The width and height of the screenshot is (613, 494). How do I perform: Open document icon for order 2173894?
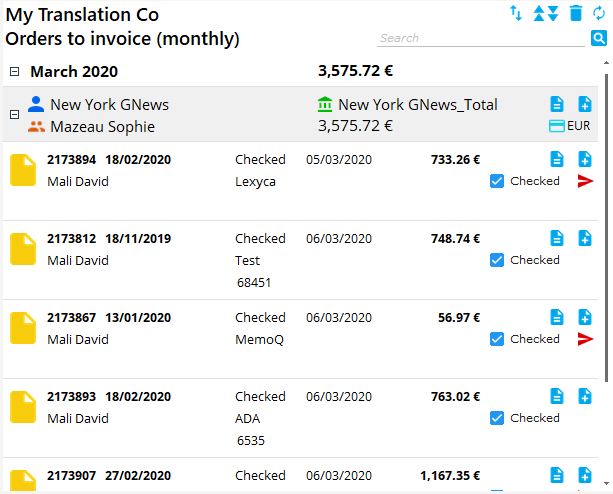coord(557,160)
